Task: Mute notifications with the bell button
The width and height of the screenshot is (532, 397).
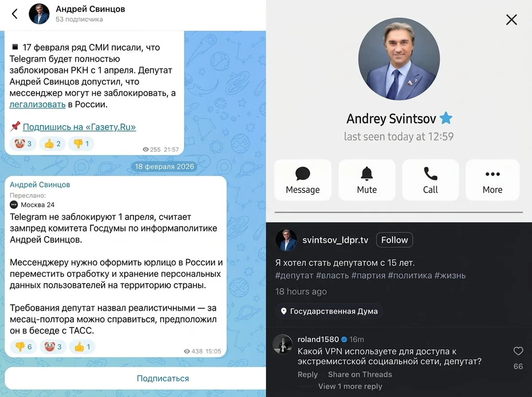Action: (x=366, y=180)
